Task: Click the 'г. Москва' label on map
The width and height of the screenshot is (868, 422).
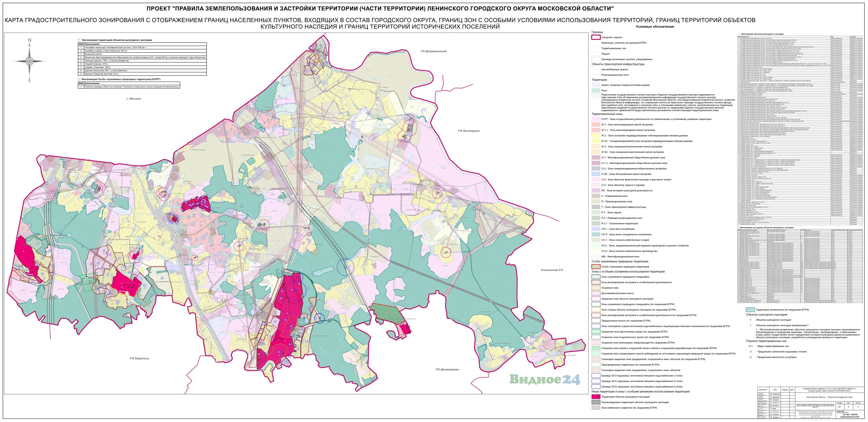Action: pos(133,99)
